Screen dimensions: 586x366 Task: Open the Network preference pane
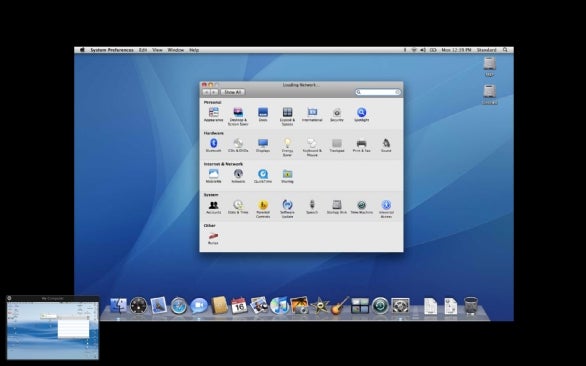pyautogui.click(x=238, y=176)
